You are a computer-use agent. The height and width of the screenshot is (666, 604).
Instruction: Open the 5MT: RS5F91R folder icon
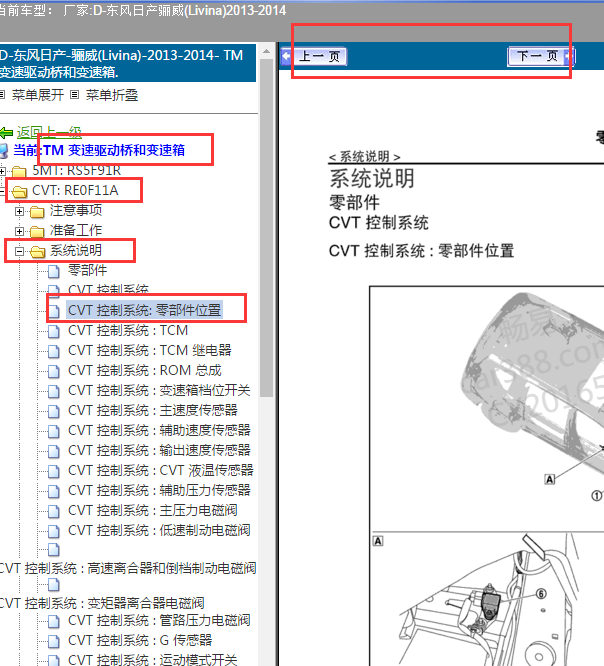click(19, 172)
